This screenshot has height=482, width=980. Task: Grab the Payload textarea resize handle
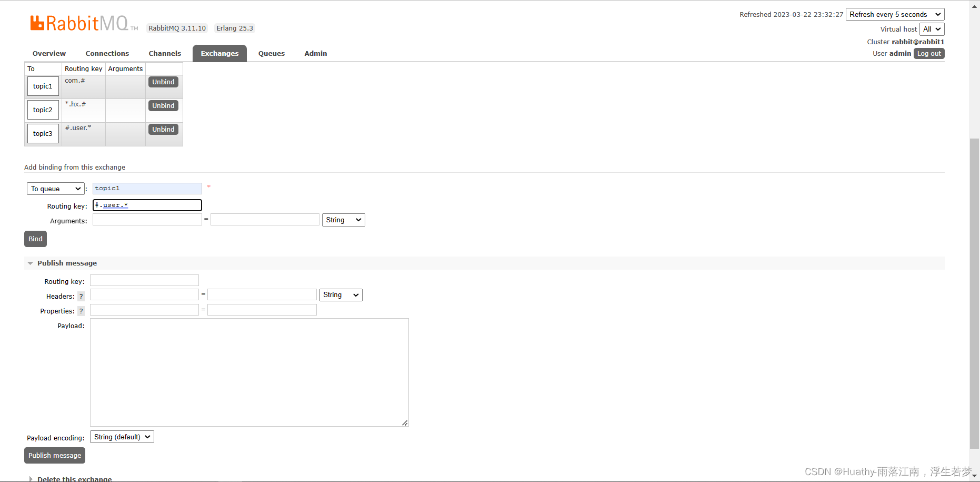click(x=405, y=422)
